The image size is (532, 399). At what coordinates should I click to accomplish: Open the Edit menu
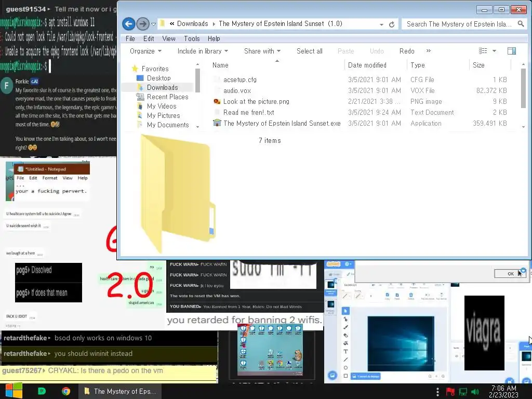tap(149, 38)
